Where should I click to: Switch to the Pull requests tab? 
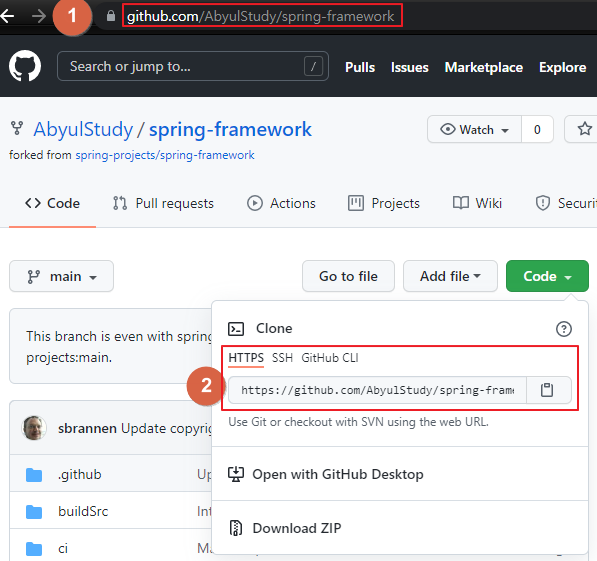[x=163, y=203]
